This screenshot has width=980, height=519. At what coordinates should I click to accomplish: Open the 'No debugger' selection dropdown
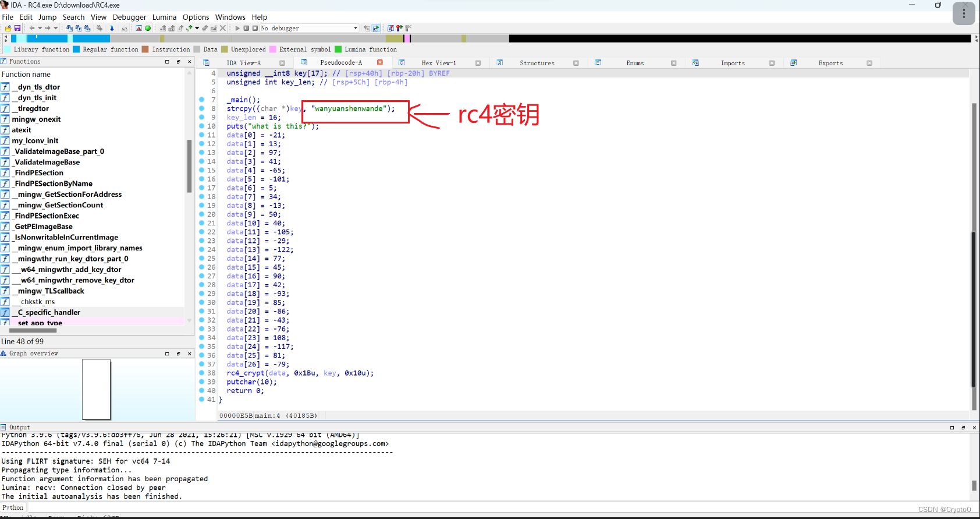tap(356, 28)
